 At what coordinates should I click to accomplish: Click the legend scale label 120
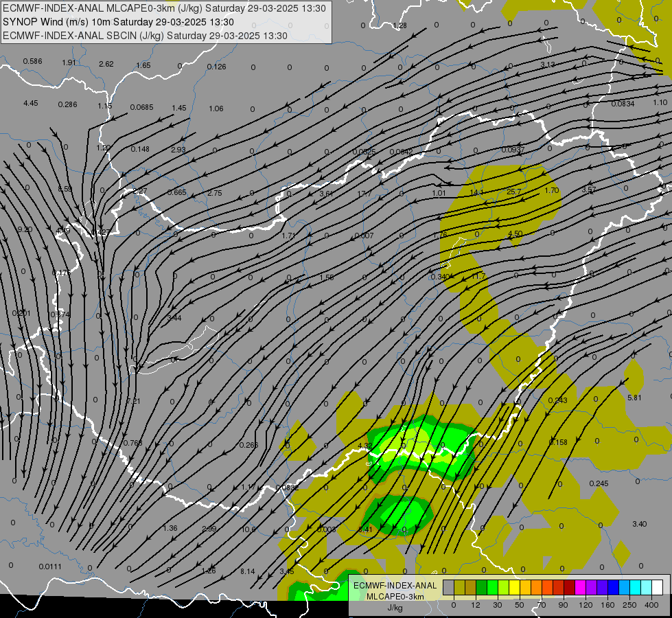(586, 605)
